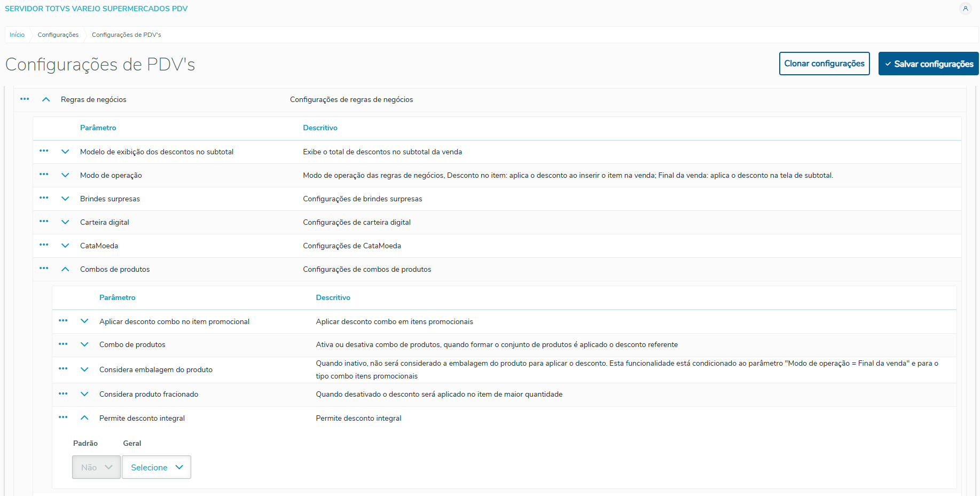Open the Geral Selecione dropdown
Viewport: 980px width, 496px height.
click(156, 467)
